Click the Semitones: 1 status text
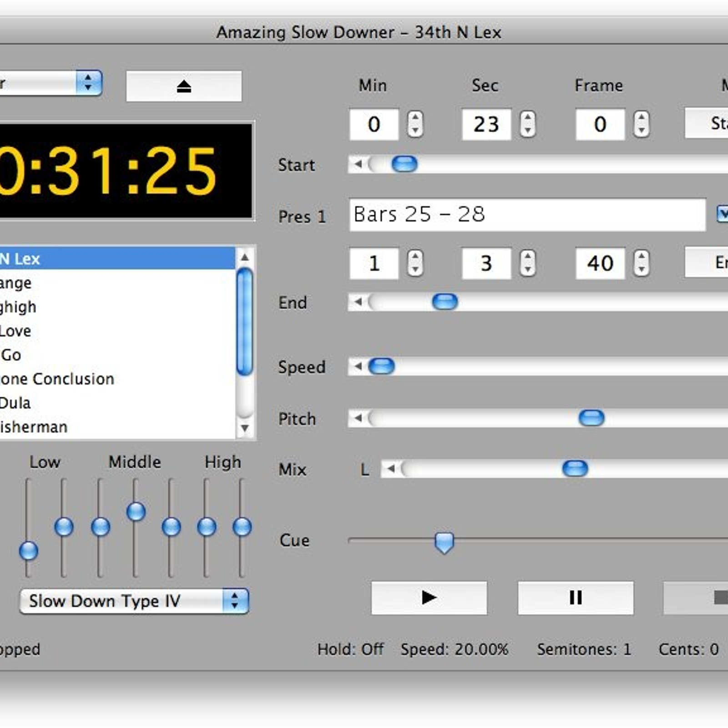Image resolution: width=728 pixels, height=728 pixels. (x=584, y=649)
